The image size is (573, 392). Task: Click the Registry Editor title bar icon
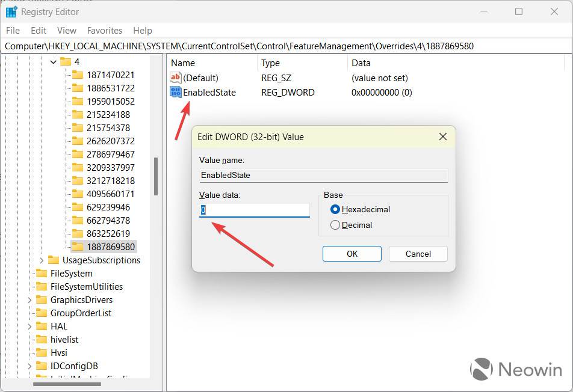click(11, 11)
